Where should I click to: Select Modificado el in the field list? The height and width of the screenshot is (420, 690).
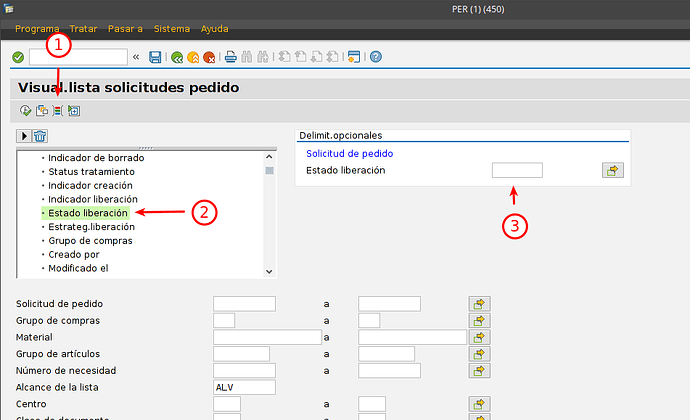[x=78, y=268]
